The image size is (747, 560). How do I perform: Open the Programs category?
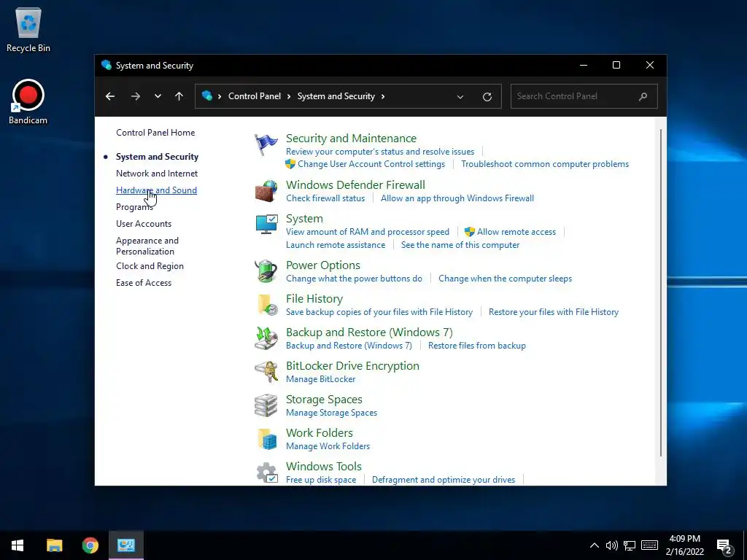[134, 207]
